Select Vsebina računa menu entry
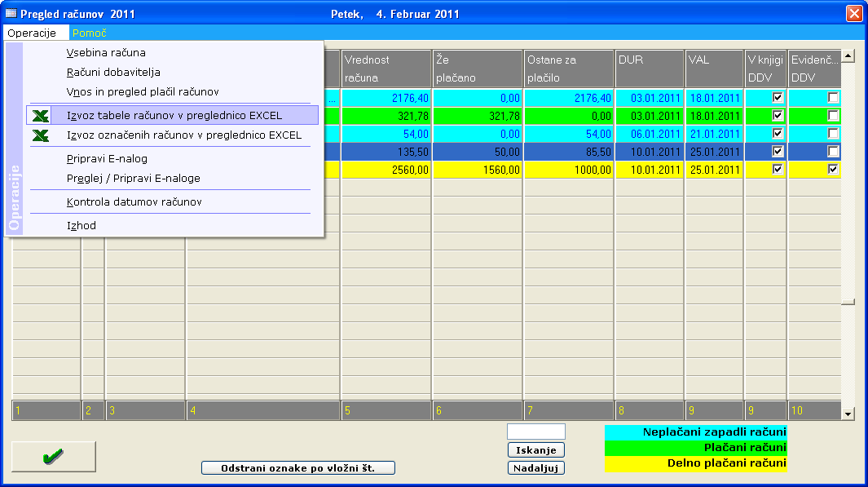The image size is (868, 487). [106, 53]
